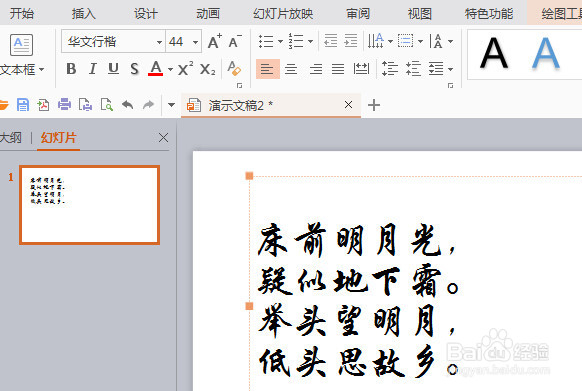The height and width of the screenshot is (391, 582).
Task: Open the bullet list dropdown
Action: pyautogui.click(x=280, y=42)
